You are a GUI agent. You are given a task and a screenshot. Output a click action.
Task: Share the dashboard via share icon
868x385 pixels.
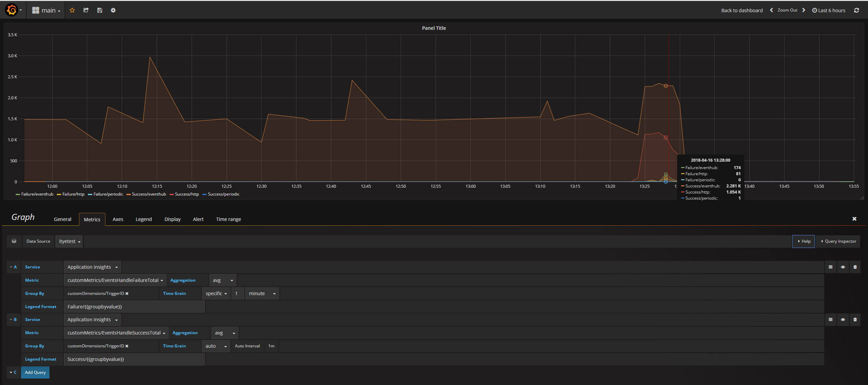click(x=86, y=10)
